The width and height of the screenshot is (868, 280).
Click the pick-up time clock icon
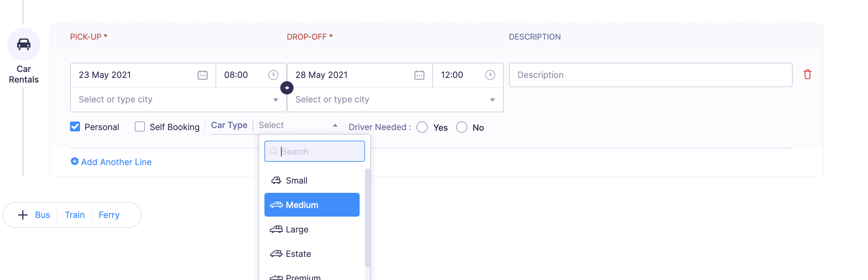[273, 75]
